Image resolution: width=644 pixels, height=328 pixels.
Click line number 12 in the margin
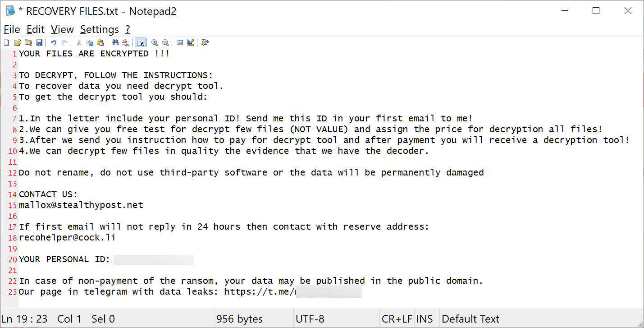click(12, 173)
